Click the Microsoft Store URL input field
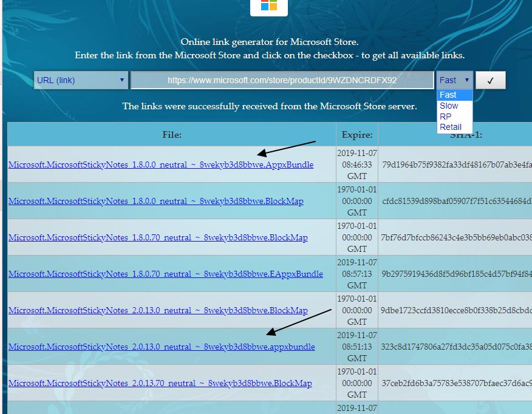 (282, 80)
